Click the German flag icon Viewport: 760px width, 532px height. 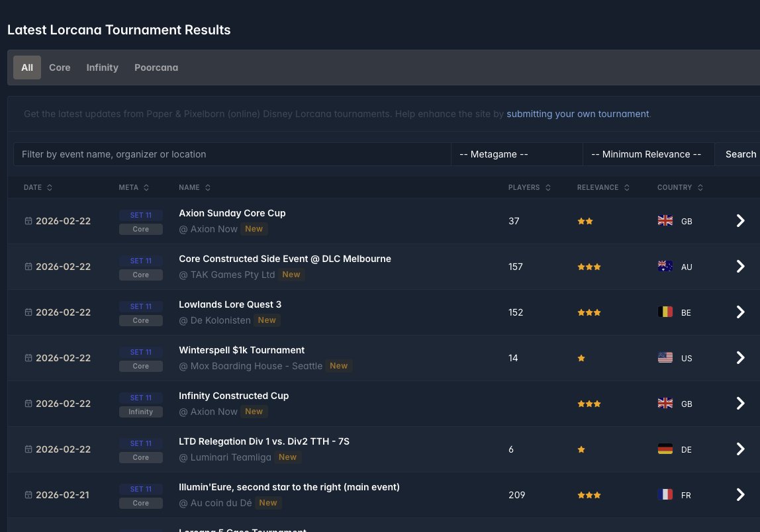tap(665, 449)
